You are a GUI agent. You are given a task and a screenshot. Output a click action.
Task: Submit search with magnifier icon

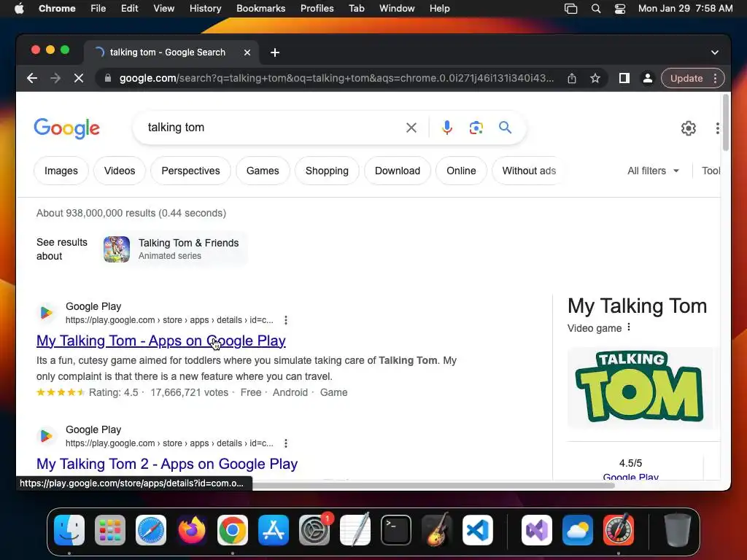coord(505,128)
